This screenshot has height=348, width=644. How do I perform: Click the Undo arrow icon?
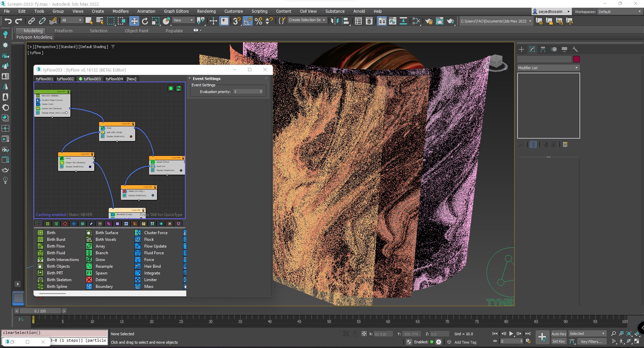(x=8, y=21)
